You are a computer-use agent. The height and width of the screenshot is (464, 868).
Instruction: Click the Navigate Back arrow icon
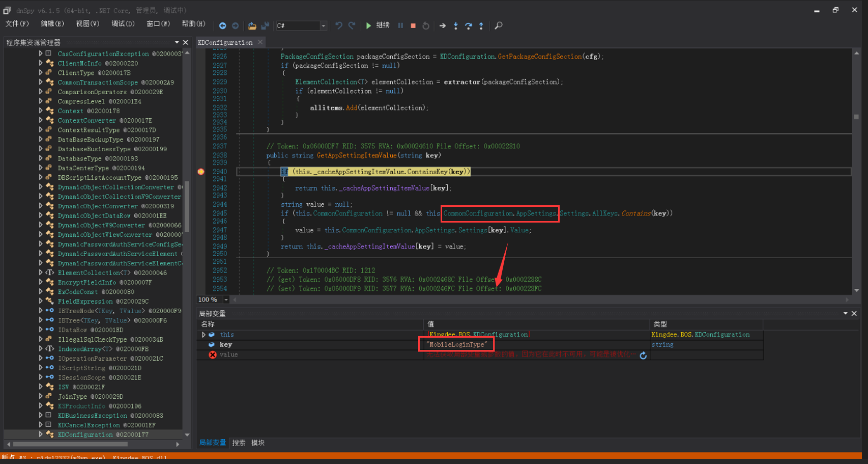(x=222, y=25)
